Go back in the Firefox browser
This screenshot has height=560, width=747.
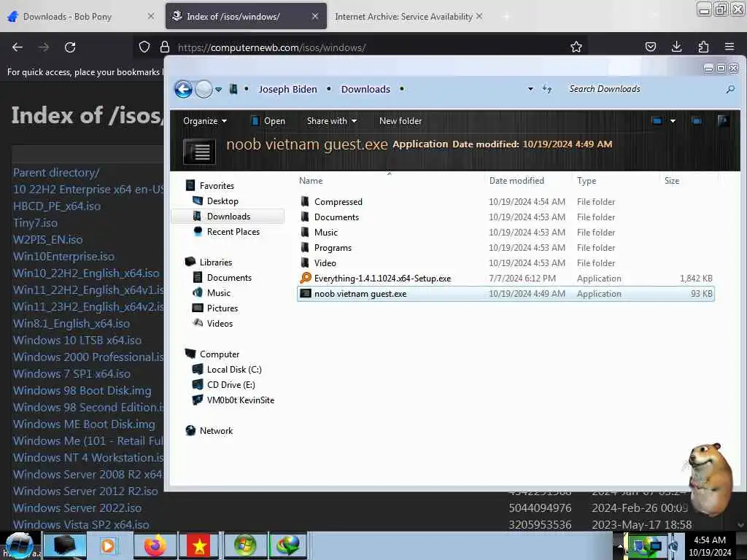(x=18, y=47)
